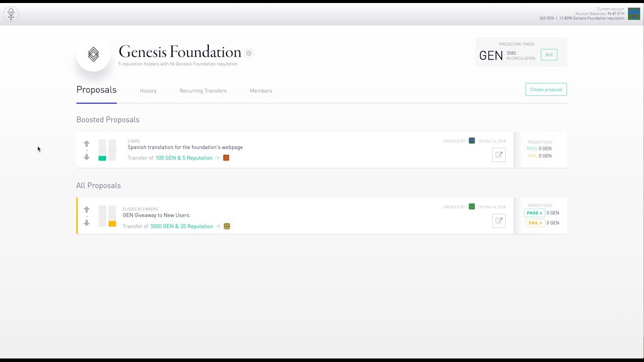
Task: Click the All Proposals heading
Action: pos(99,186)
